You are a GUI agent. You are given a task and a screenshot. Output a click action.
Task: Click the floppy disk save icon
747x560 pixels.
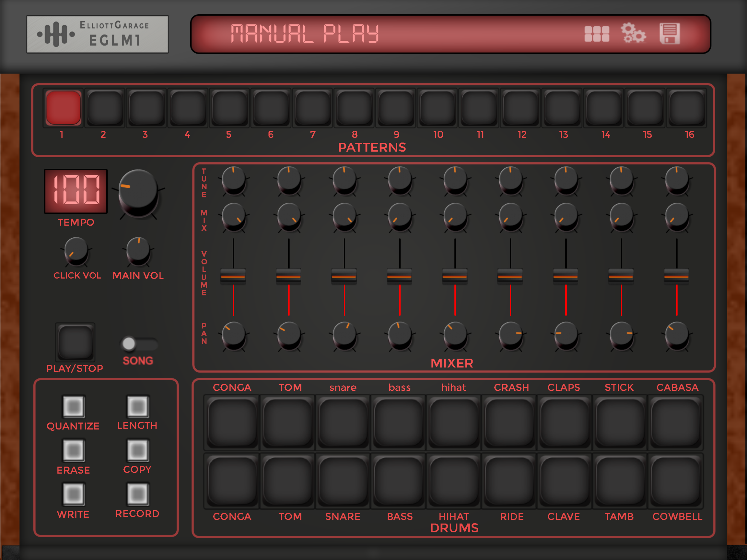point(670,34)
